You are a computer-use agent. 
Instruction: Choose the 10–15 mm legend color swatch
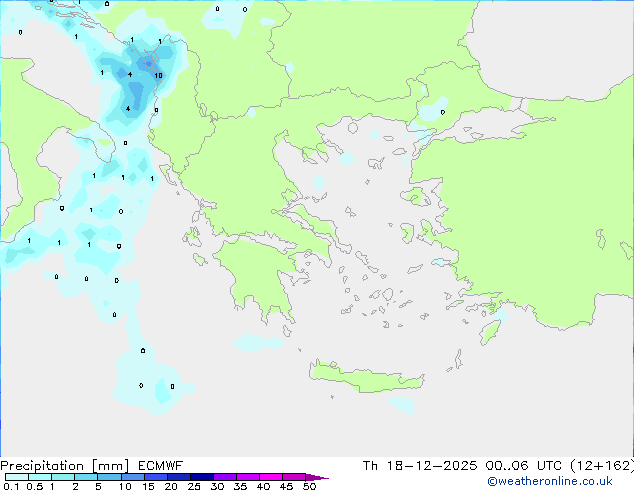[x=132, y=477]
